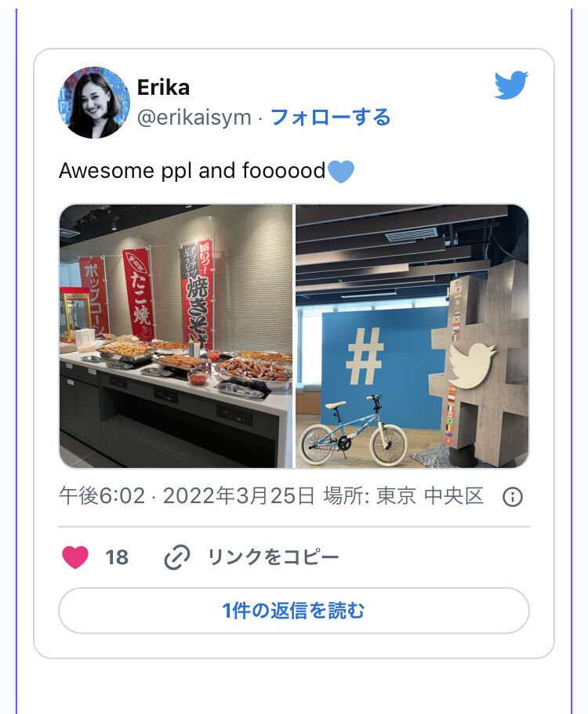588x714 pixels.
Task: Click the 18 likes count
Action: [x=117, y=557]
